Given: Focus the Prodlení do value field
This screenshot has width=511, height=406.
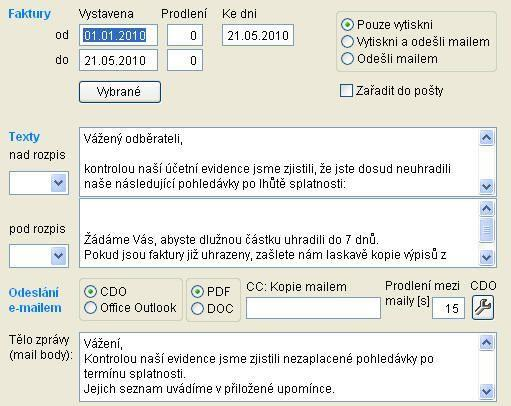Looking at the screenshot, I should 185,60.
